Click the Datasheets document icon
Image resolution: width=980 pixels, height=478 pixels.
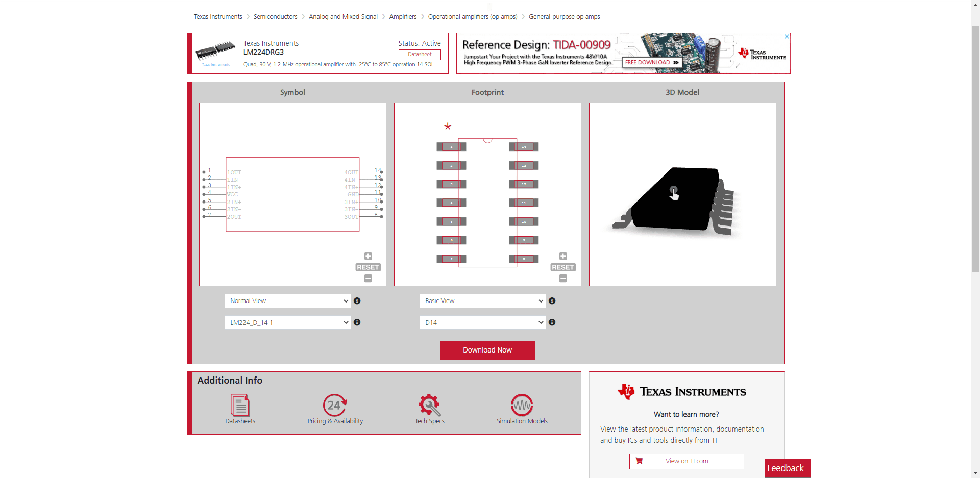click(x=240, y=406)
